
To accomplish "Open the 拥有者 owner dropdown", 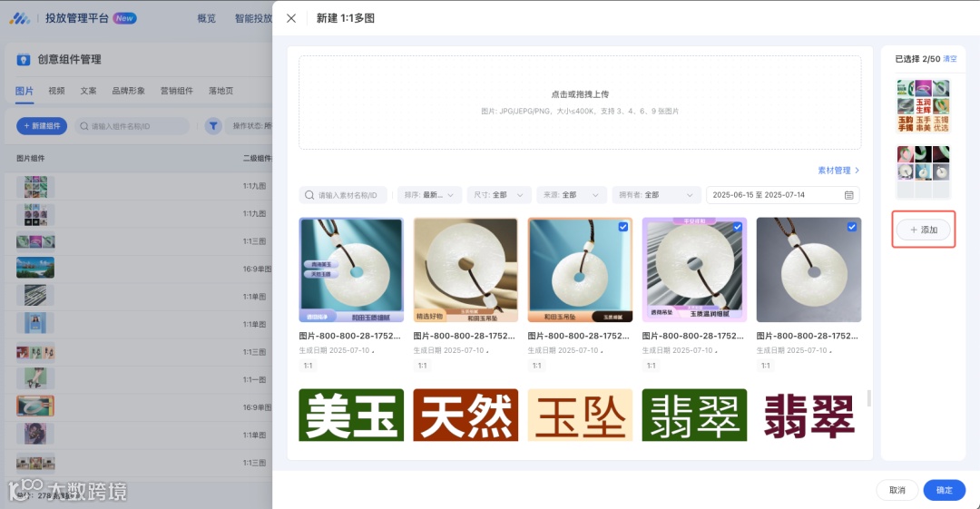I will pos(656,195).
